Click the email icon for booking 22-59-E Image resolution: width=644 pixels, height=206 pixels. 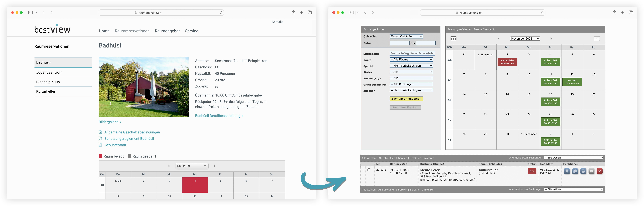[x=591, y=171]
